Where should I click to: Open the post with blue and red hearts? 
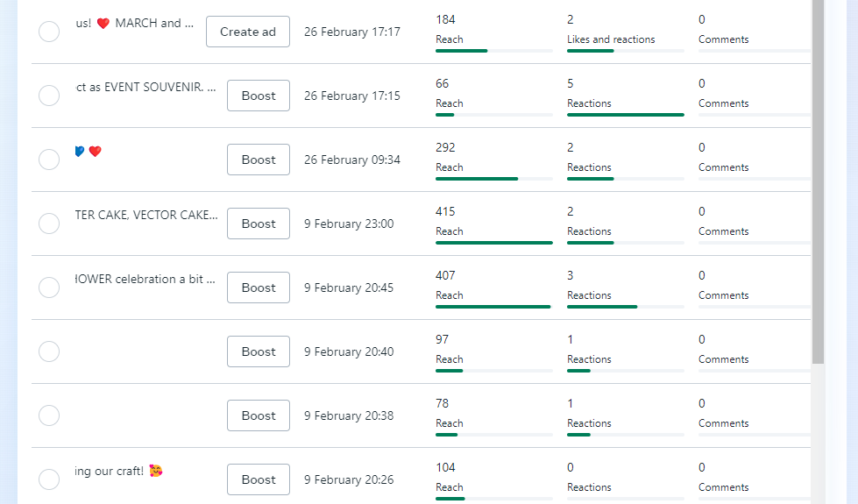89,152
